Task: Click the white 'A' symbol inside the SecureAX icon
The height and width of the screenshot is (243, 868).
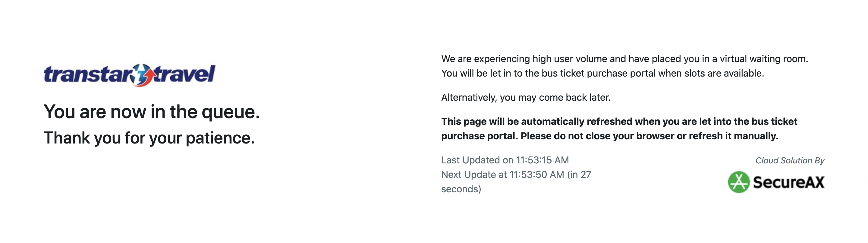Action: [x=739, y=182]
